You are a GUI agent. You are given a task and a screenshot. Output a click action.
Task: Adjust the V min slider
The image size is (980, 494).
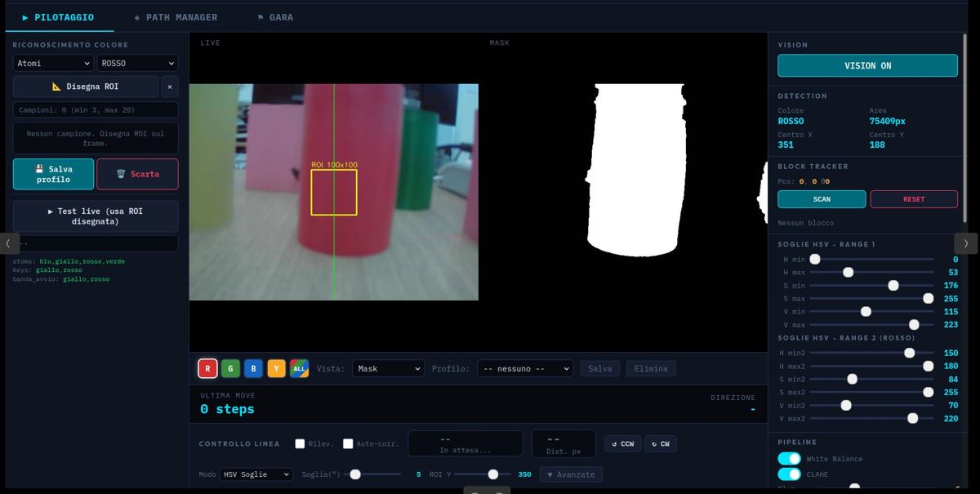tap(871, 312)
